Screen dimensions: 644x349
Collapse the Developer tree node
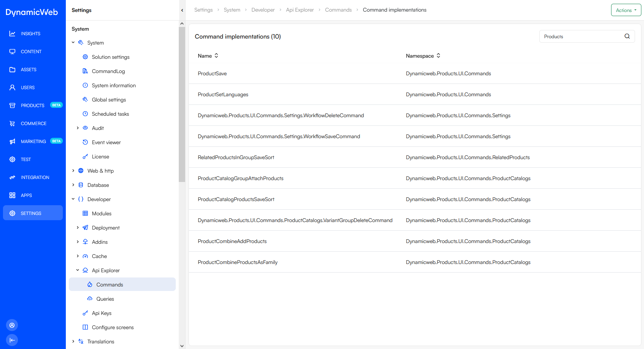(x=73, y=199)
